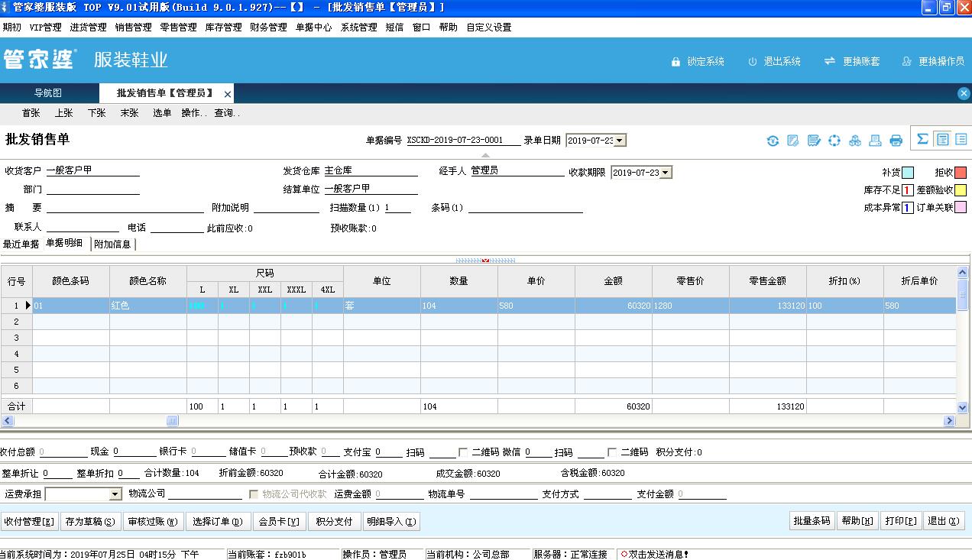The width and height of the screenshot is (972, 560).
Task: Click the 摘要 input field
Action: (125, 207)
